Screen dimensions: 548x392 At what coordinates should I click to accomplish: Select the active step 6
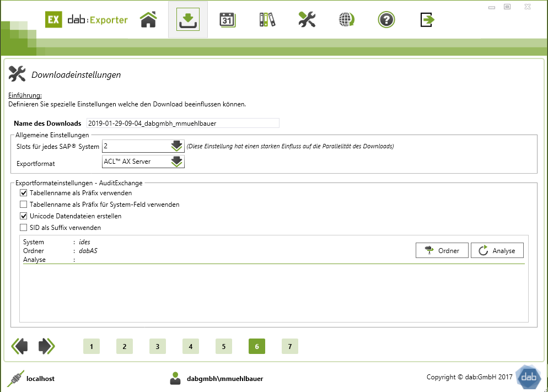pos(257,346)
